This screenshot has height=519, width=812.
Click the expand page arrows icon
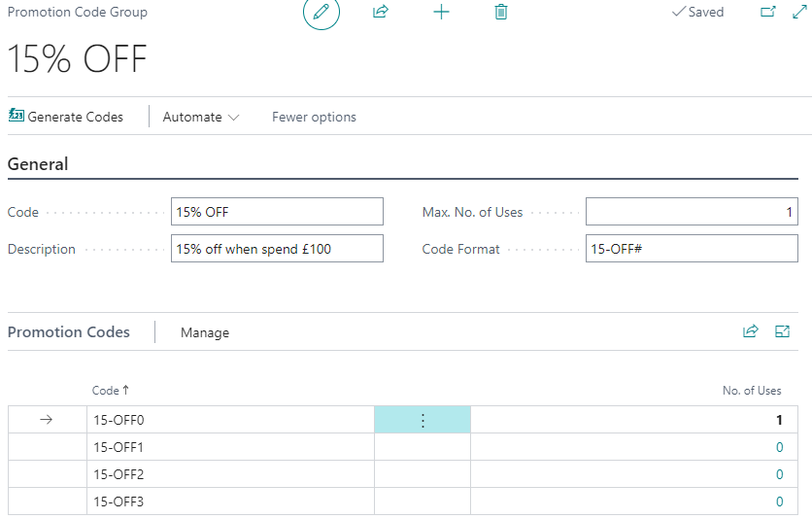point(800,13)
